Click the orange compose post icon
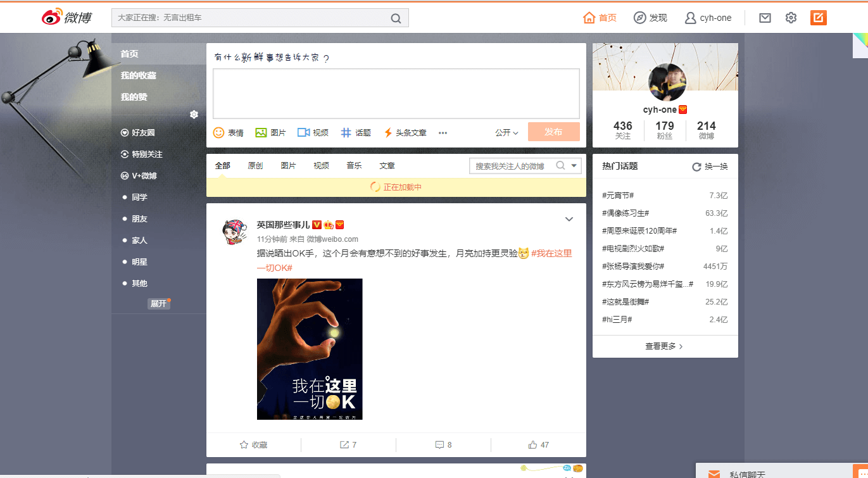The width and height of the screenshot is (868, 478). click(819, 18)
